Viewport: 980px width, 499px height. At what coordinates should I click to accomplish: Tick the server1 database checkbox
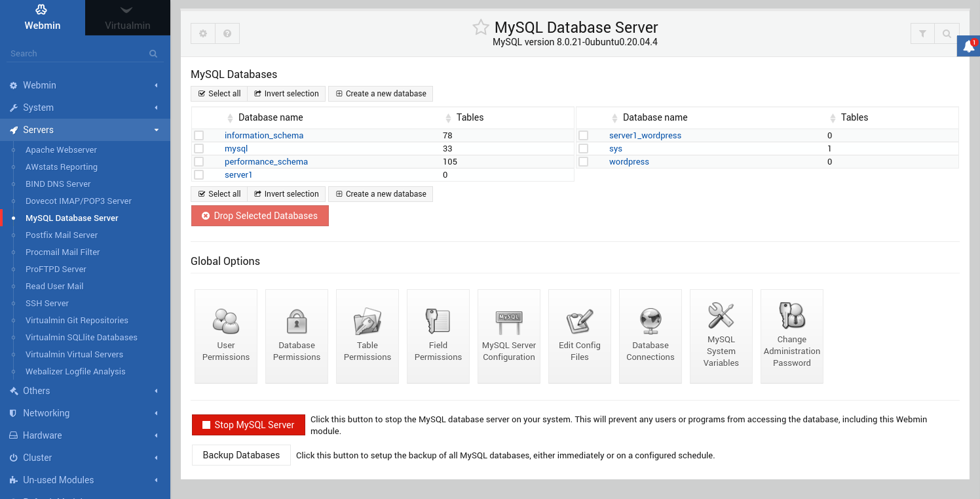tap(199, 174)
